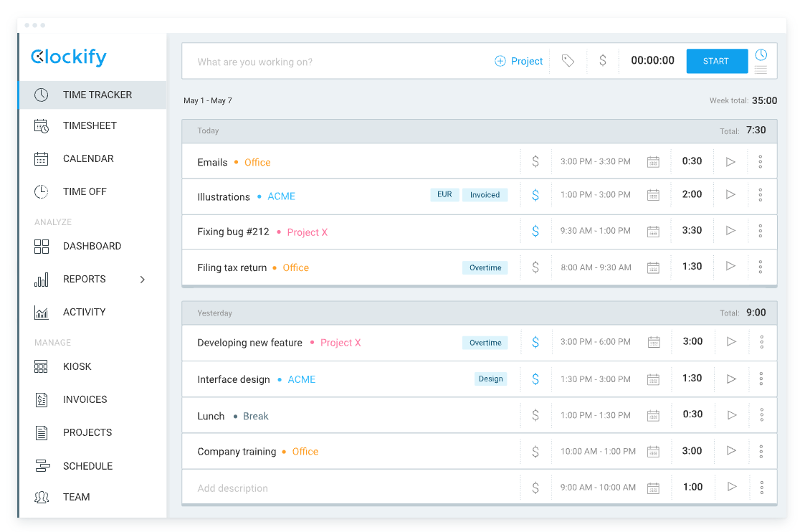
Task: Open the Project selector in tracker bar
Action: tap(519, 62)
